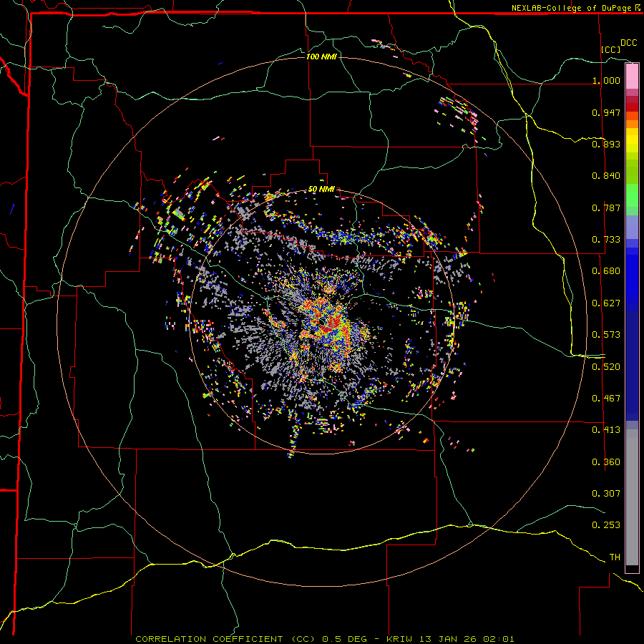Click the bright green segment of the color bar

(x=632, y=195)
